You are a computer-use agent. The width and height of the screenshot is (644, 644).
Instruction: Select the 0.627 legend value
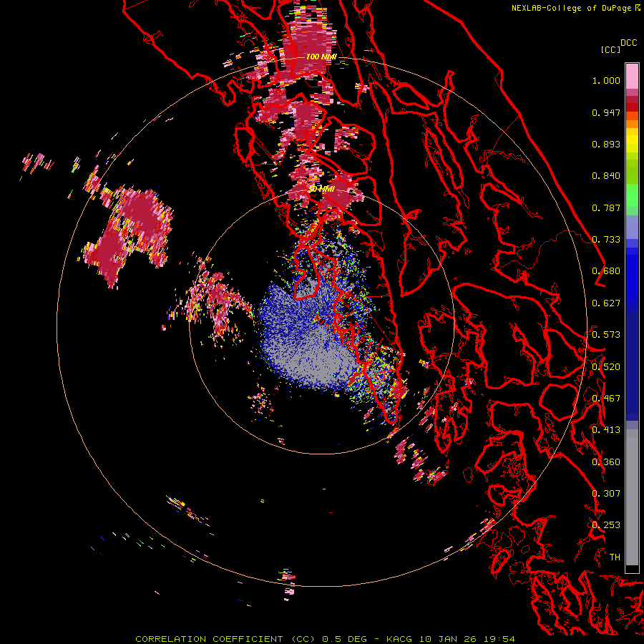(x=606, y=303)
